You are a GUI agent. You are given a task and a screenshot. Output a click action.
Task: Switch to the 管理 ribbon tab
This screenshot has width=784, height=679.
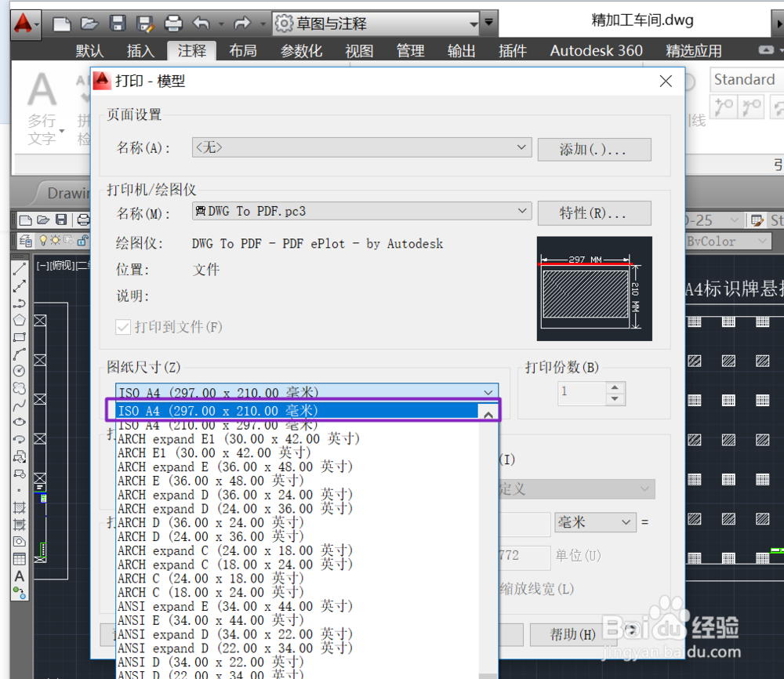click(410, 50)
